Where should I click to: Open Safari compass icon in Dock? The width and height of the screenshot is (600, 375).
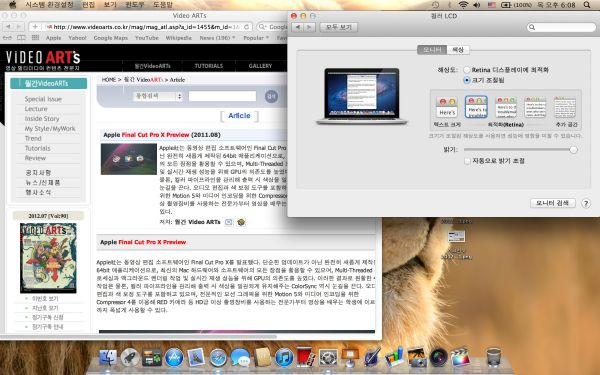click(218, 358)
